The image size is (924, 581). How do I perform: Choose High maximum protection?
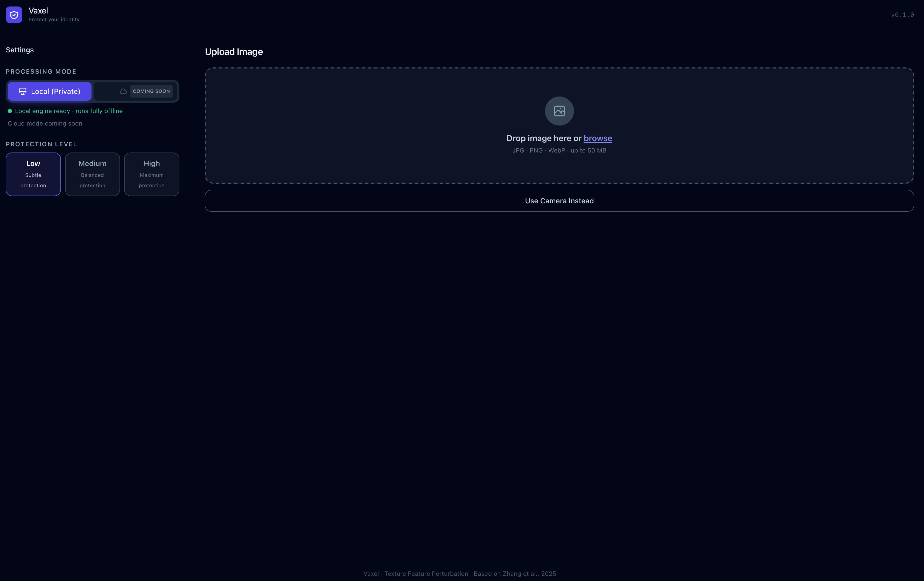pos(152,174)
